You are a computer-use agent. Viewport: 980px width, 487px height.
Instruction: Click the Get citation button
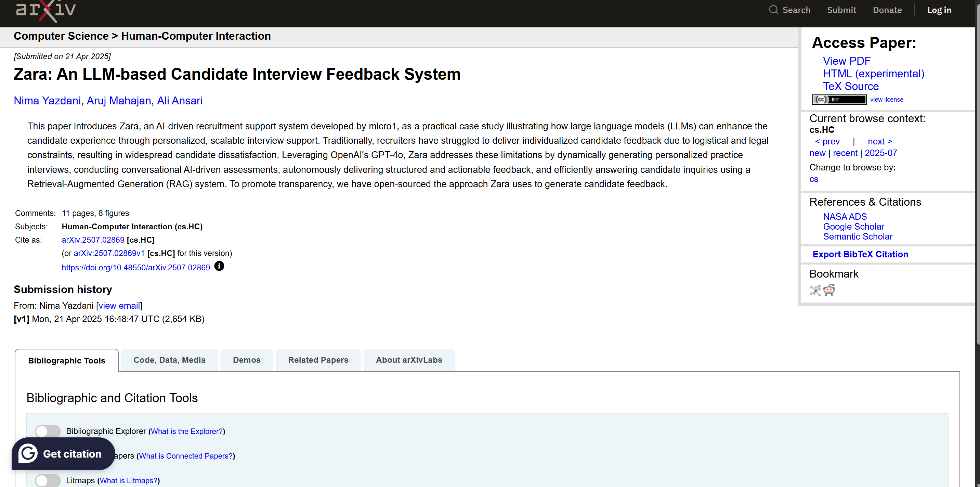(63, 453)
